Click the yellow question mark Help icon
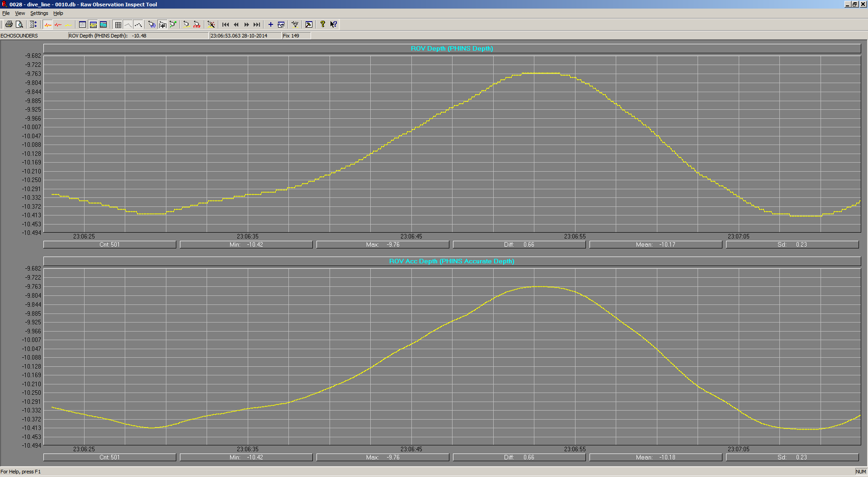 (x=322, y=24)
